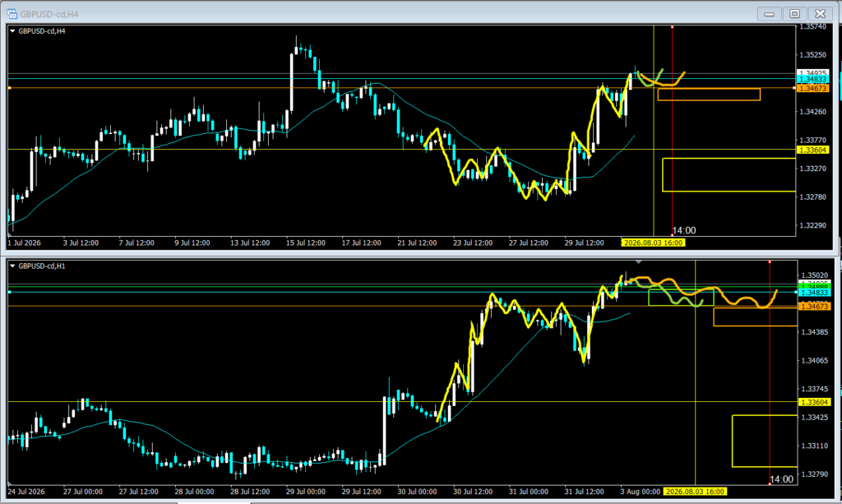This screenshot has width=842, height=504.
Task: Open the dropdown triangle beside GBPUSD-cd,H4 label
Action: (x=12, y=31)
